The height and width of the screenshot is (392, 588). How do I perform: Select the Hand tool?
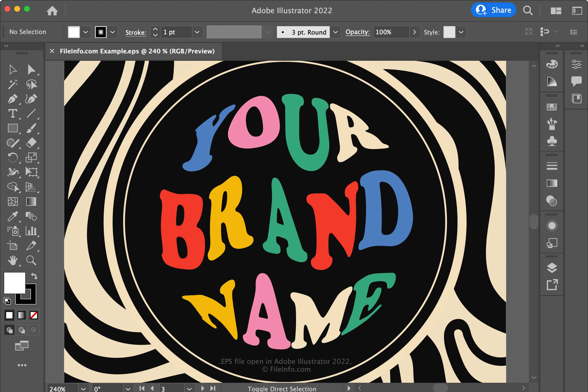12,260
